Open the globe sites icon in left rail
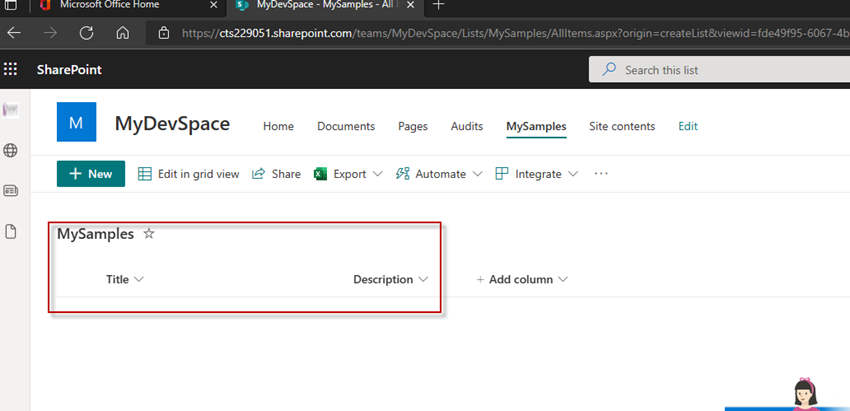Screen dimensions: 850x411 pos(10,150)
